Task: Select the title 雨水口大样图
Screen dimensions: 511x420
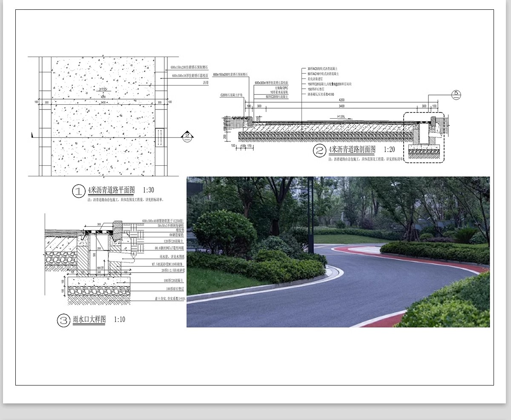Action: (x=89, y=319)
